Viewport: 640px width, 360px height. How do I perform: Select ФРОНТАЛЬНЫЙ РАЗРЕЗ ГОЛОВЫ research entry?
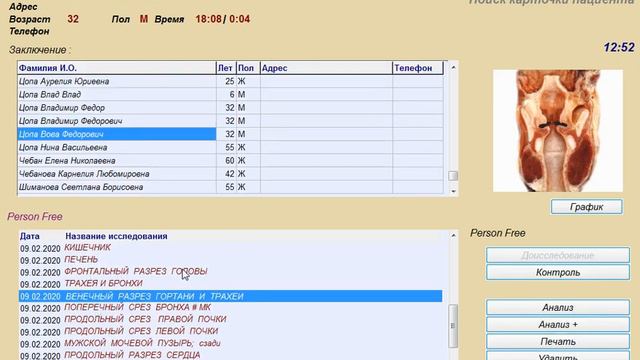point(231,271)
